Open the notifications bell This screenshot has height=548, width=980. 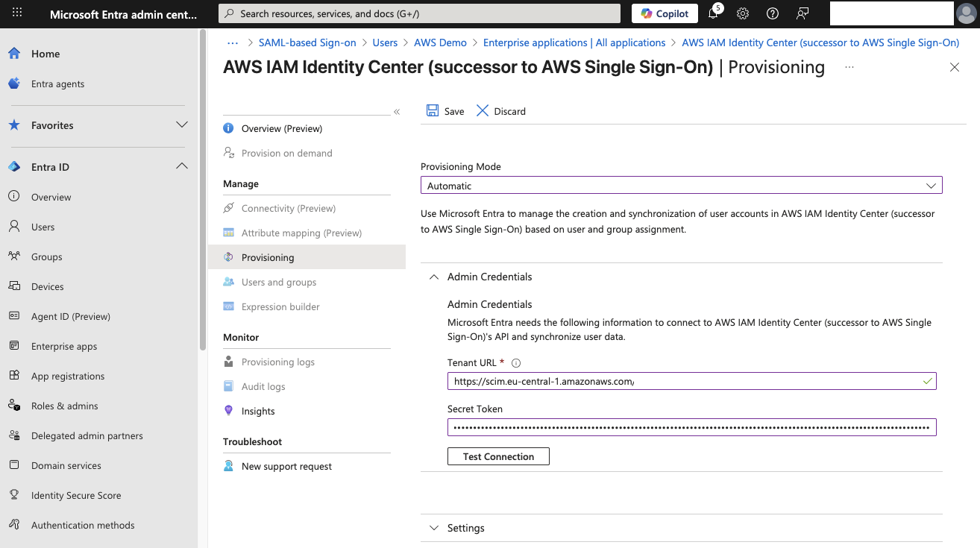(x=714, y=13)
